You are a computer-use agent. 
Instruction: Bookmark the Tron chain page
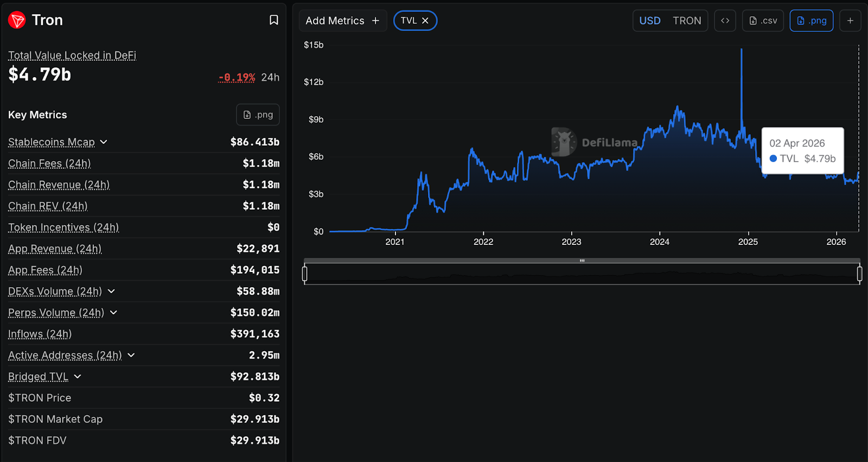pos(274,20)
